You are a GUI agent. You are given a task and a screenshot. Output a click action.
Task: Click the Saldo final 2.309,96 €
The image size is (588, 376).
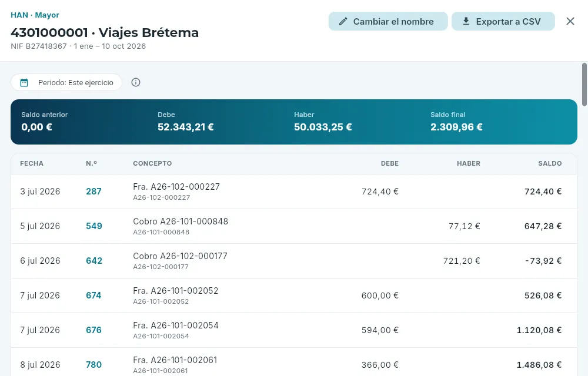(x=456, y=127)
